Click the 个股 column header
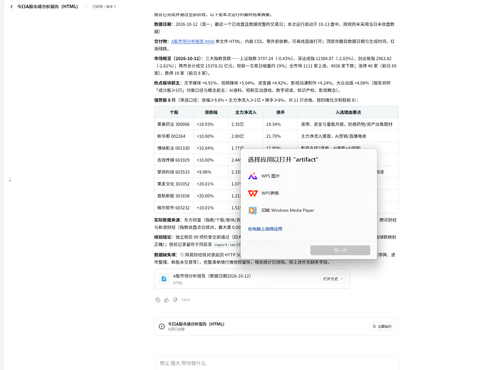This screenshot has height=370, width=500. pyautogui.click(x=174, y=112)
